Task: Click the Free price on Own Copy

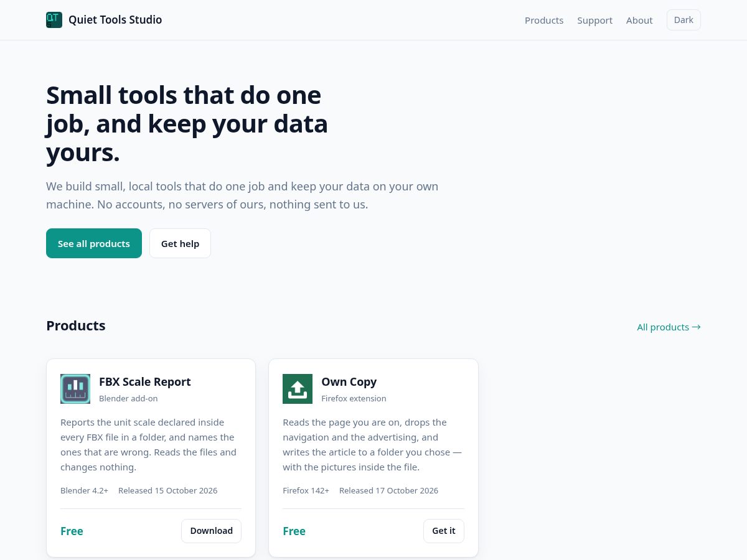Action: click(294, 531)
